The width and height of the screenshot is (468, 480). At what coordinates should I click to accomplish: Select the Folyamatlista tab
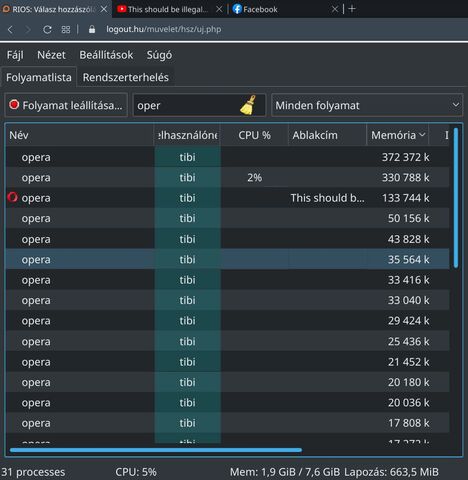click(x=39, y=77)
